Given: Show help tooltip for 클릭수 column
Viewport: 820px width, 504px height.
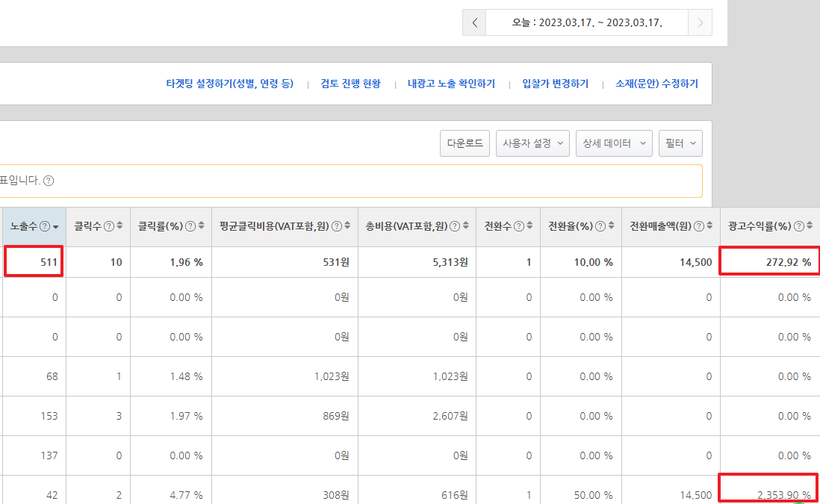Looking at the screenshot, I should tap(109, 226).
